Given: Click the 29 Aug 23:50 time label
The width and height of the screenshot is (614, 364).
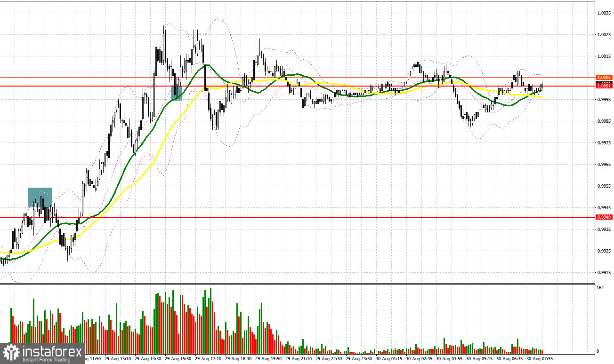Looking at the screenshot, I should click(359, 358).
